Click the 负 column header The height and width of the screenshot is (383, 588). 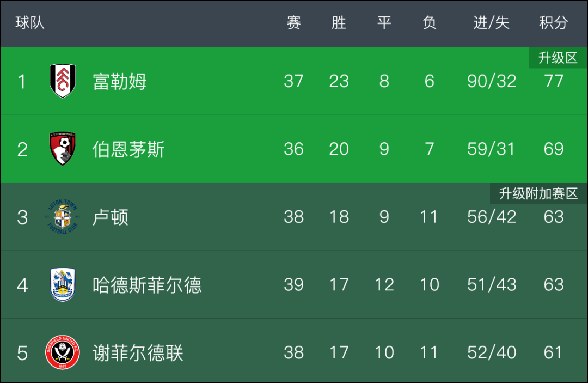click(430, 23)
